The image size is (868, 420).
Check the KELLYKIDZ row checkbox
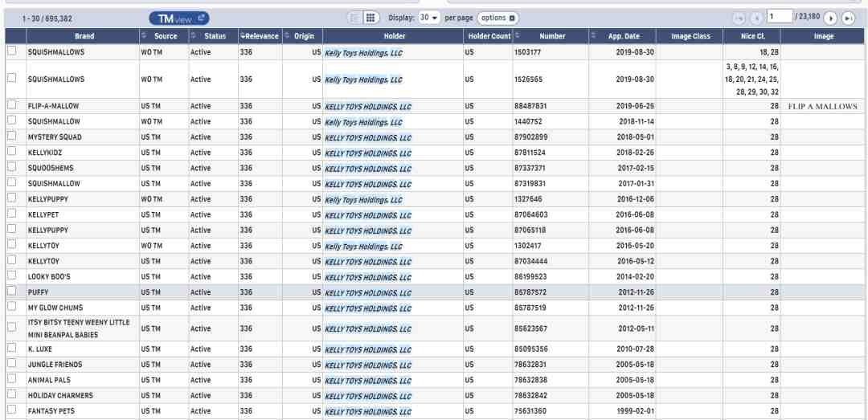point(11,151)
